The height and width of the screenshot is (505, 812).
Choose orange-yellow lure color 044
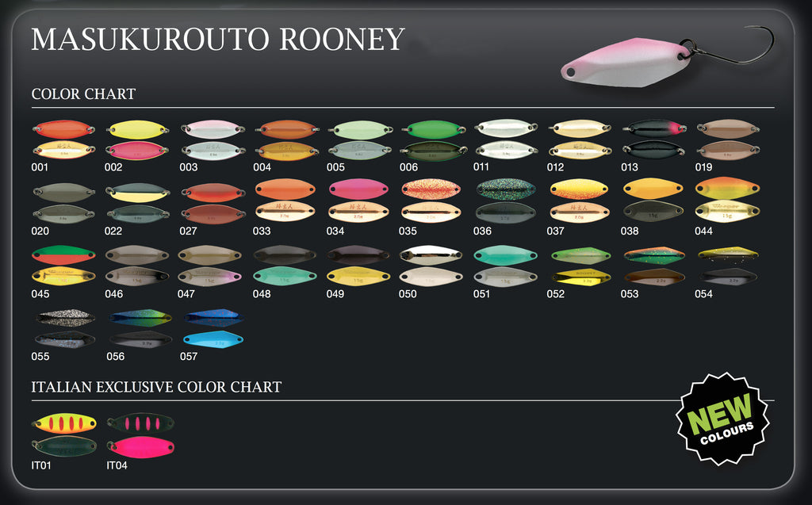(x=727, y=200)
